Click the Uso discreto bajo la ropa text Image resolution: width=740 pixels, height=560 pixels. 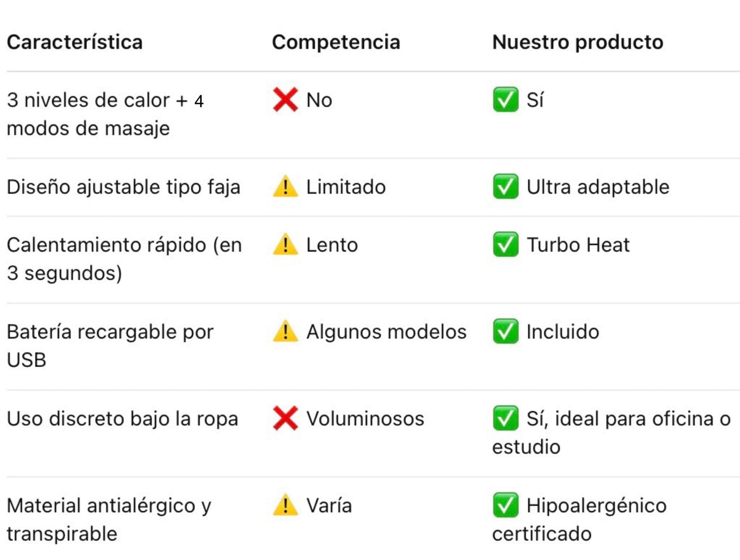point(122,419)
